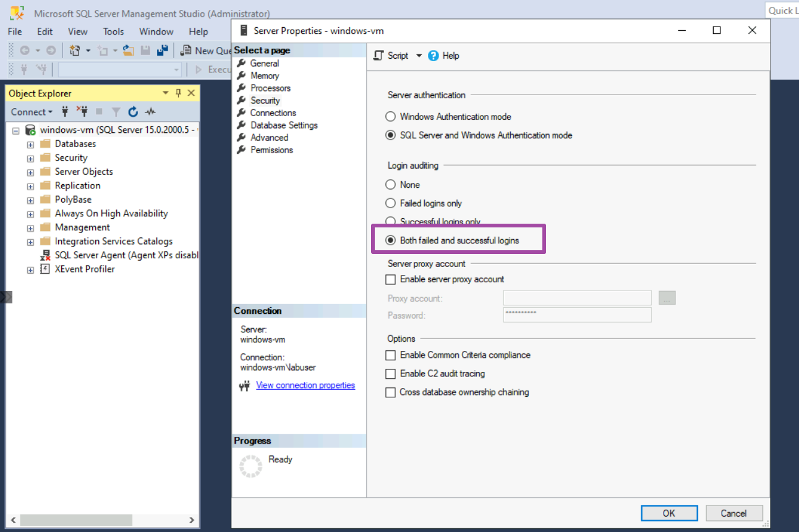Viewport: 799px width, 532px height.
Task: Click Object Explorer horizontal scrollbar thumb
Action: pyautogui.click(x=76, y=520)
